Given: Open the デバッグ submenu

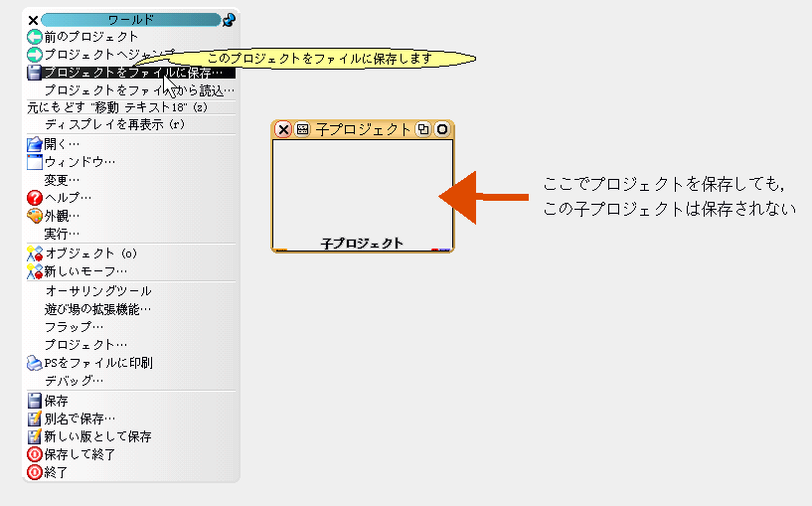Looking at the screenshot, I should 74,381.
